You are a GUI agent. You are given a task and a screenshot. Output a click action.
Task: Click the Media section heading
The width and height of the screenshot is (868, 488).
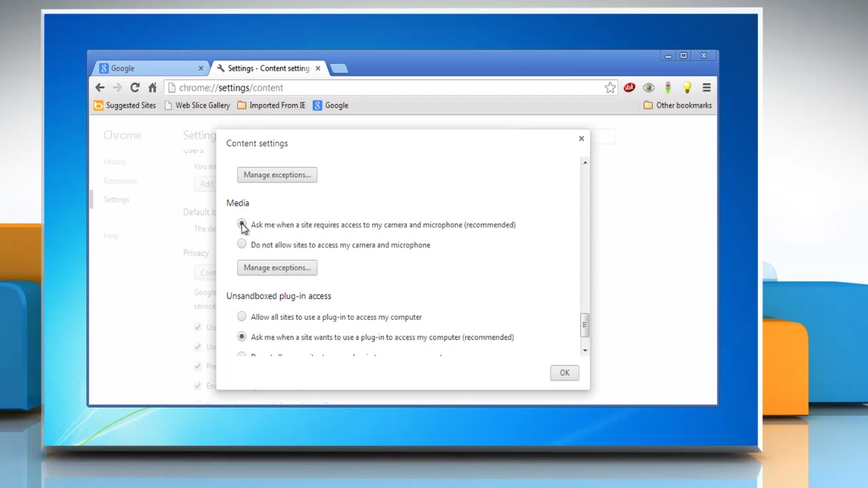237,203
